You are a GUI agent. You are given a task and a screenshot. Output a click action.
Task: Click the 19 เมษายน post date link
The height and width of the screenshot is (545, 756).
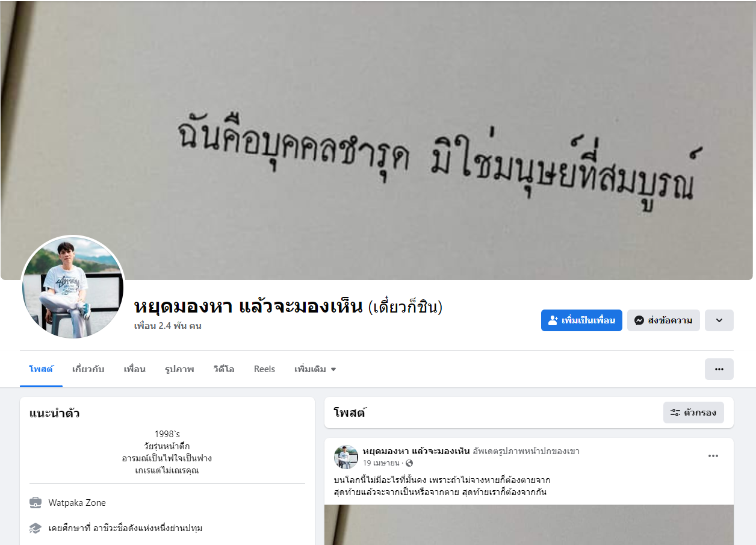(381, 463)
